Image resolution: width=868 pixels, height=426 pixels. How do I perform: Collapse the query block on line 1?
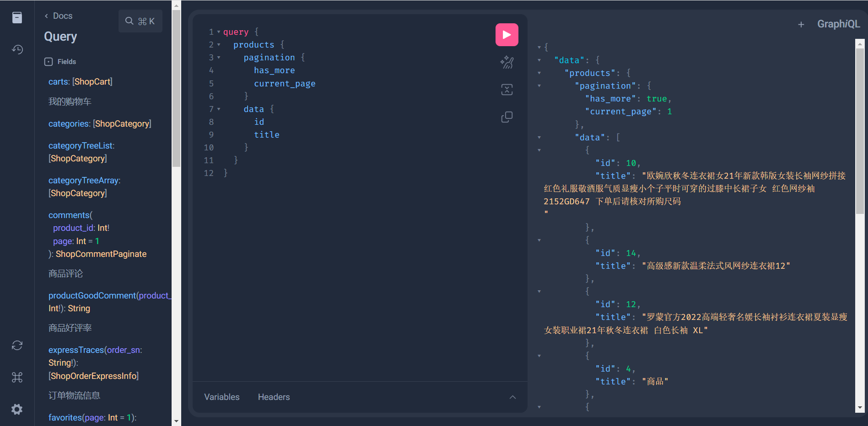point(219,32)
